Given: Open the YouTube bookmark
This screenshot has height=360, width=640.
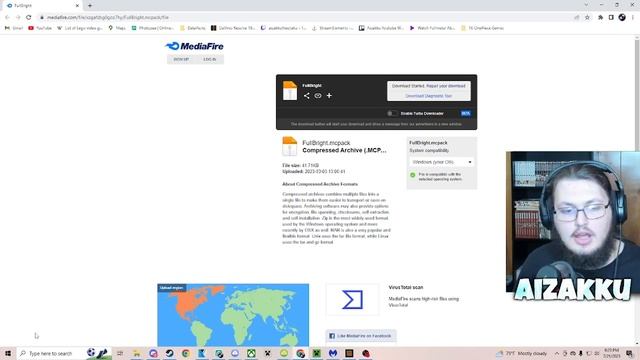Looking at the screenshot, I should pyautogui.click(x=40, y=28).
